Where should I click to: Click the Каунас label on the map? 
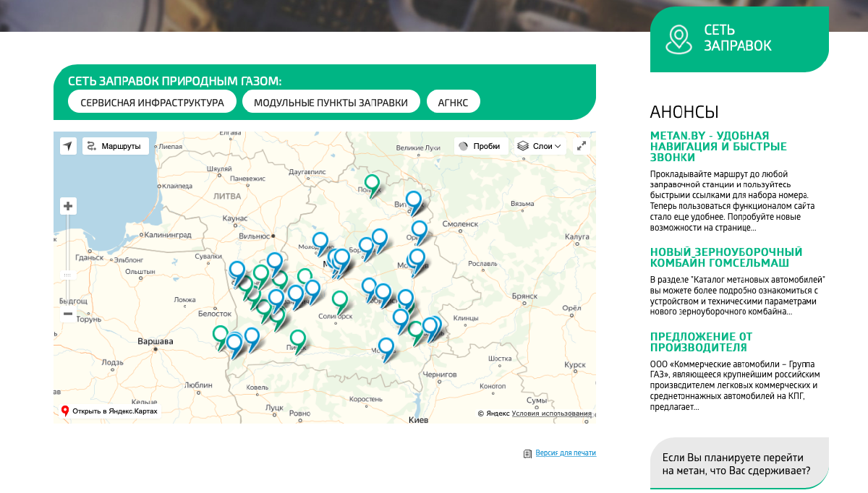[x=235, y=218]
